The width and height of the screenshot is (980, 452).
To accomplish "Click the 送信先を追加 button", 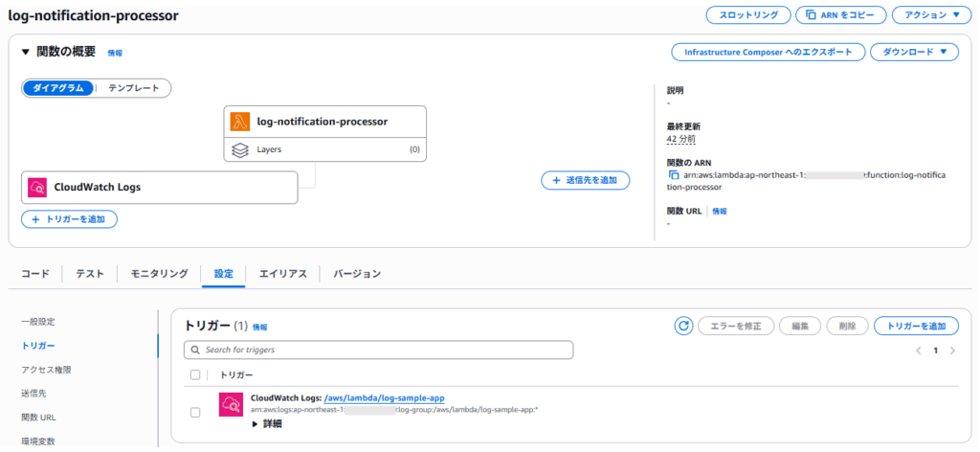I will point(585,180).
